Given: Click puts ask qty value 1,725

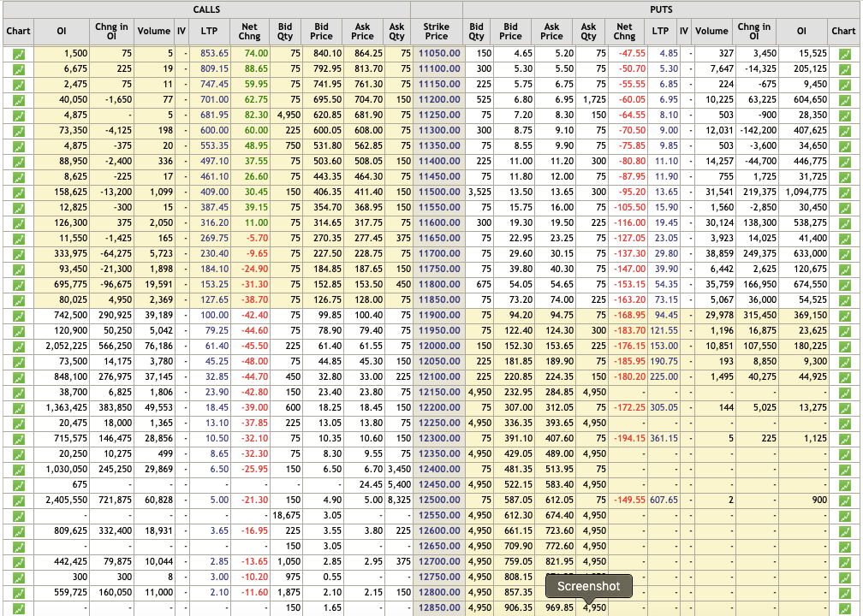Looking at the screenshot, I should pos(594,99).
